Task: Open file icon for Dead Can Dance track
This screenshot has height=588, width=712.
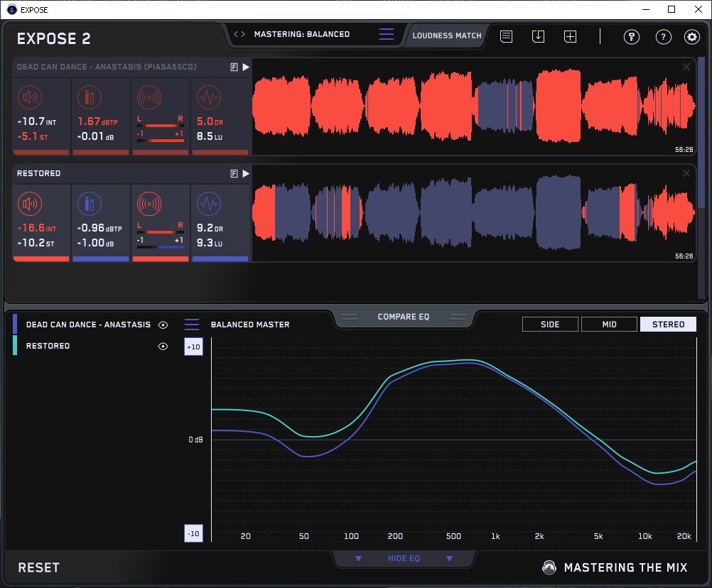Action: (x=234, y=67)
